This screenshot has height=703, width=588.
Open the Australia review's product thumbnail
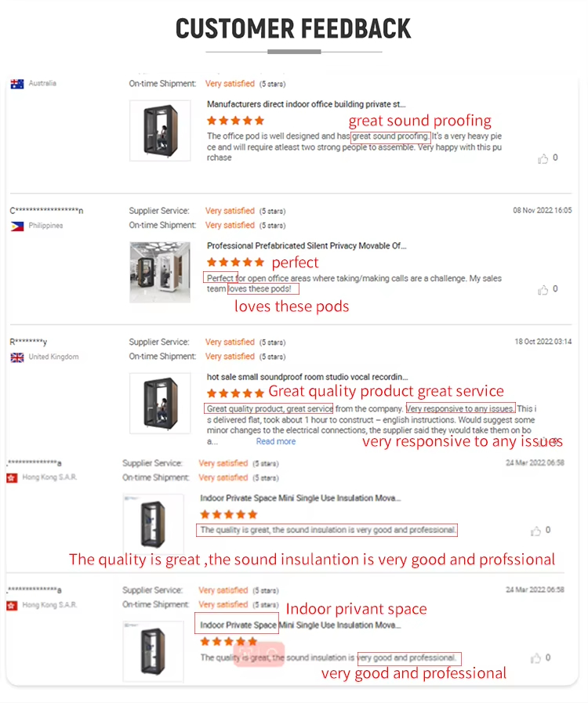pos(160,130)
